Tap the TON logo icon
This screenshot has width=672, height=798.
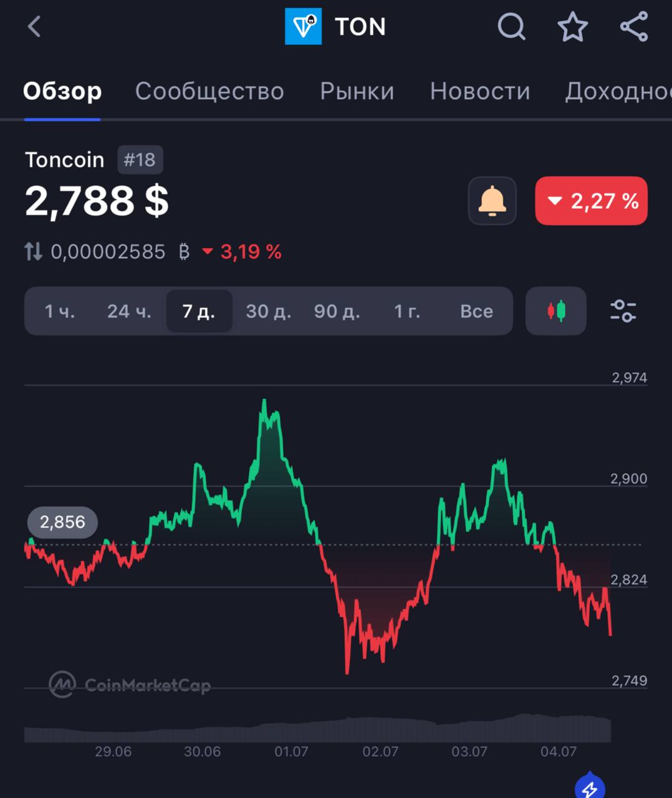click(x=304, y=27)
